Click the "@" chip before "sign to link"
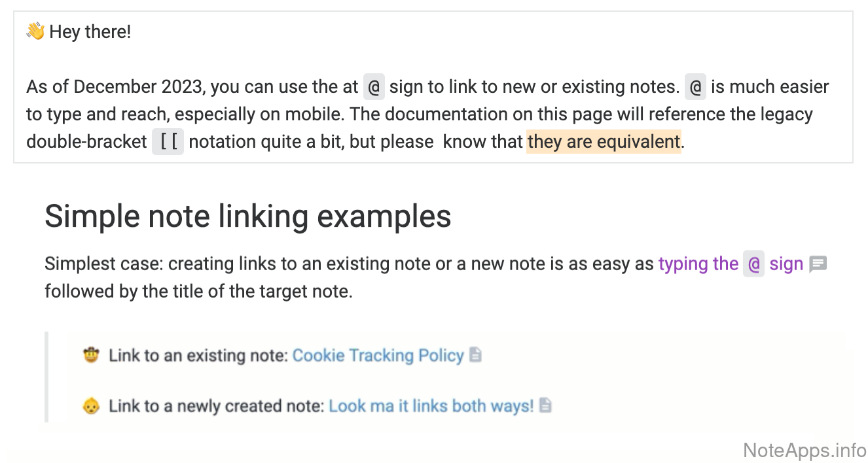This screenshot has width=868, height=463. coord(374,87)
